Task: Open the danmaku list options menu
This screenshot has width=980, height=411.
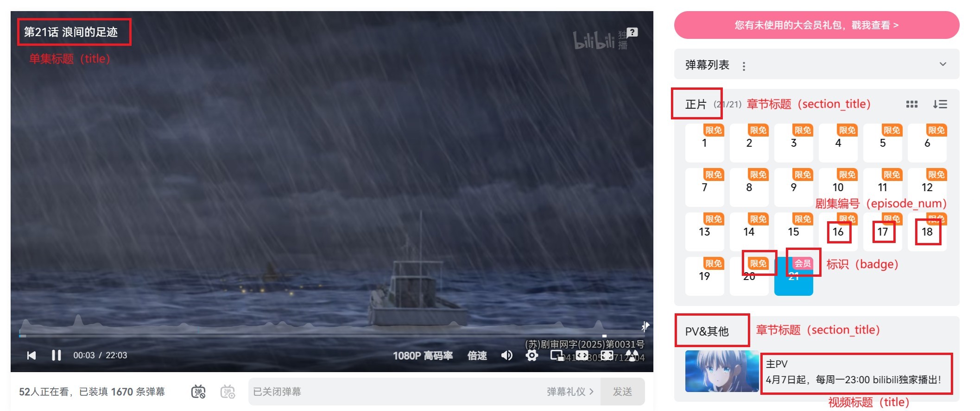Action: 744,66
